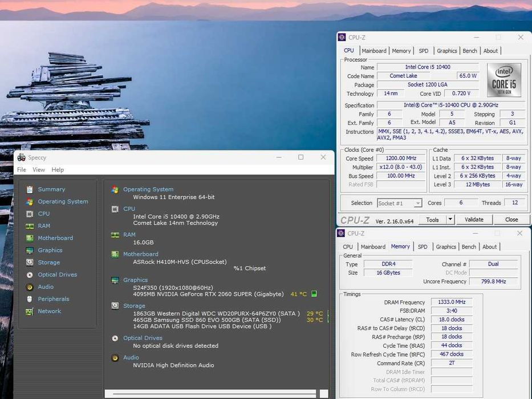Switch to Memory tab in upper CPU-Z
532x399 pixels.
pos(401,51)
